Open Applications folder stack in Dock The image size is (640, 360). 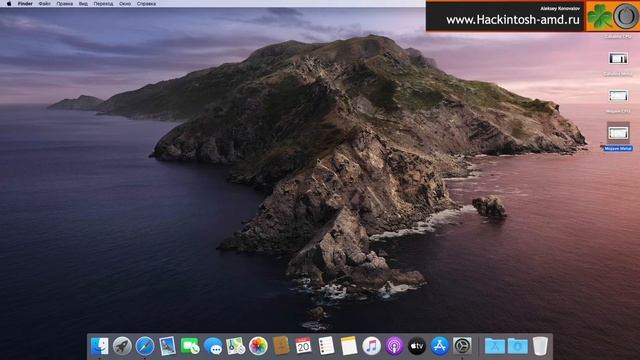495,346
